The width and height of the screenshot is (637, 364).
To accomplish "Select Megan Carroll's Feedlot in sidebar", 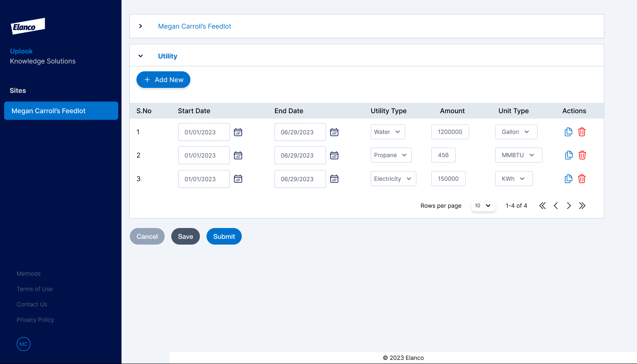I will [x=61, y=111].
